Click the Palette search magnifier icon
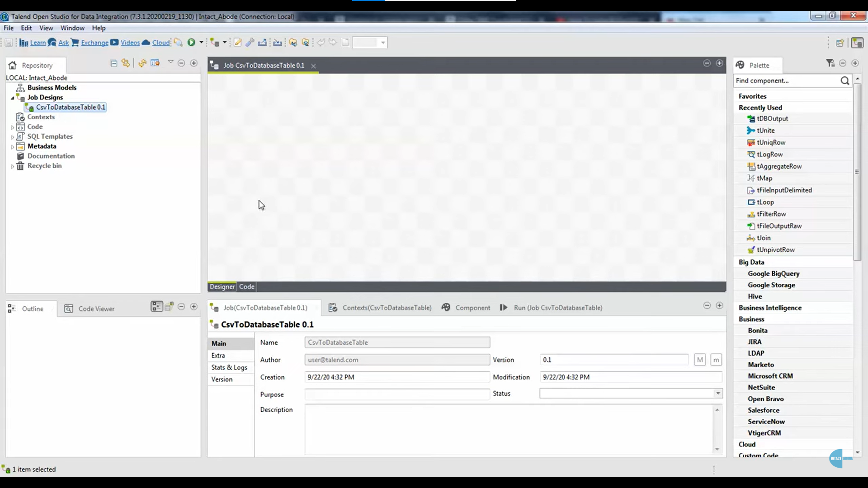The image size is (868, 488). [844, 80]
